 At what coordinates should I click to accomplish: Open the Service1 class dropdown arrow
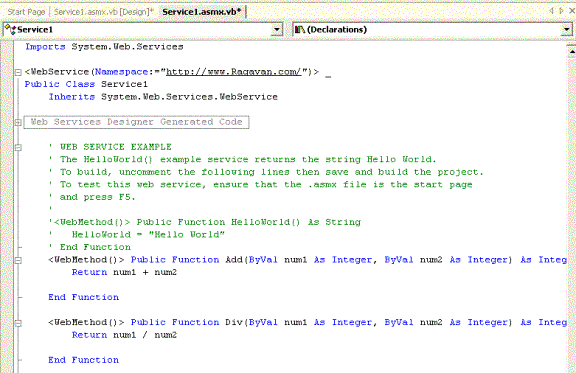point(277,29)
